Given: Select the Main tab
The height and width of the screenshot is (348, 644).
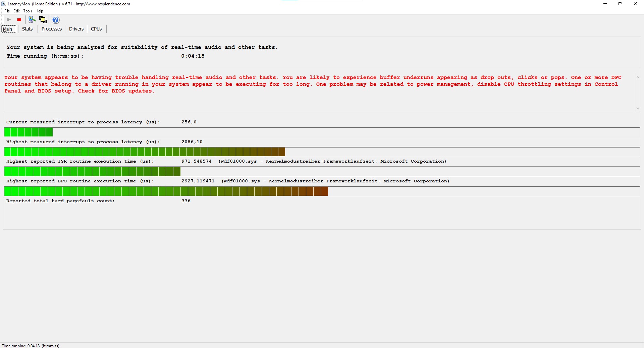Looking at the screenshot, I should click(8, 29).
